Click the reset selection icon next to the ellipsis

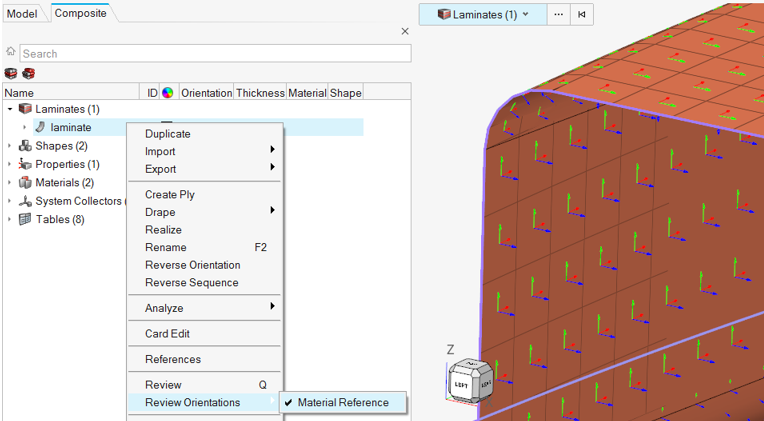tap(582, 15)
